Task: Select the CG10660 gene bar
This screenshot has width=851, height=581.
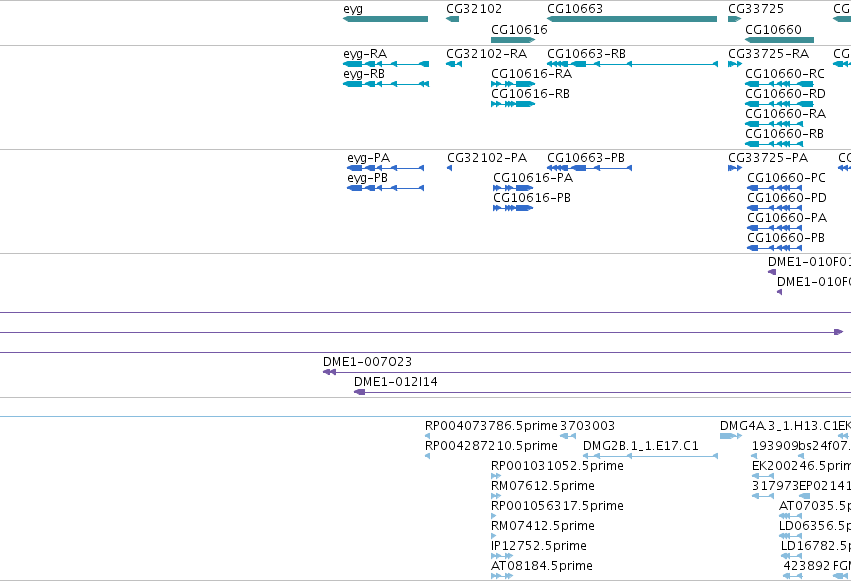Action: (779, 40)
